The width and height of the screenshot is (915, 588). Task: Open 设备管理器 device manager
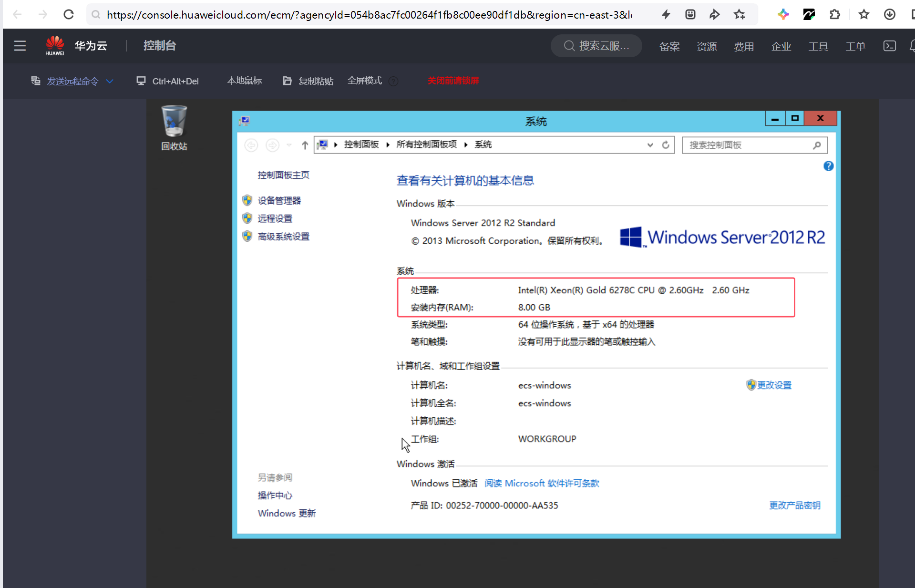click(279, 200)
